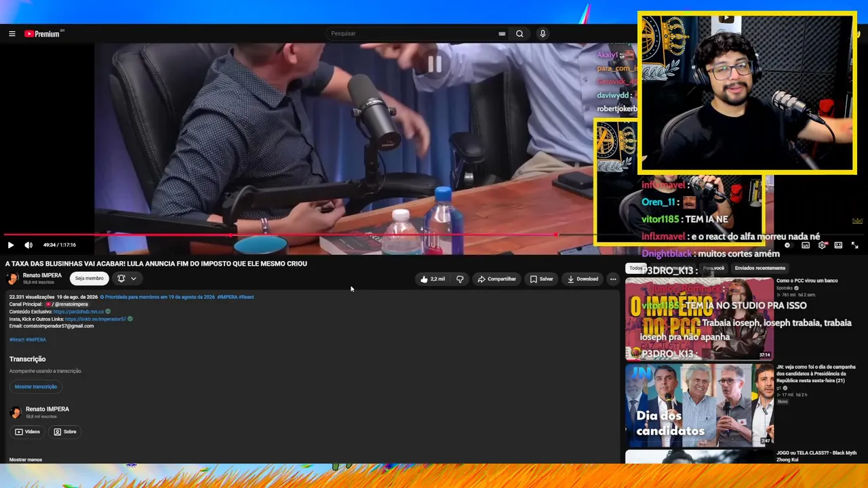Select the Para você filter chip

713,268
